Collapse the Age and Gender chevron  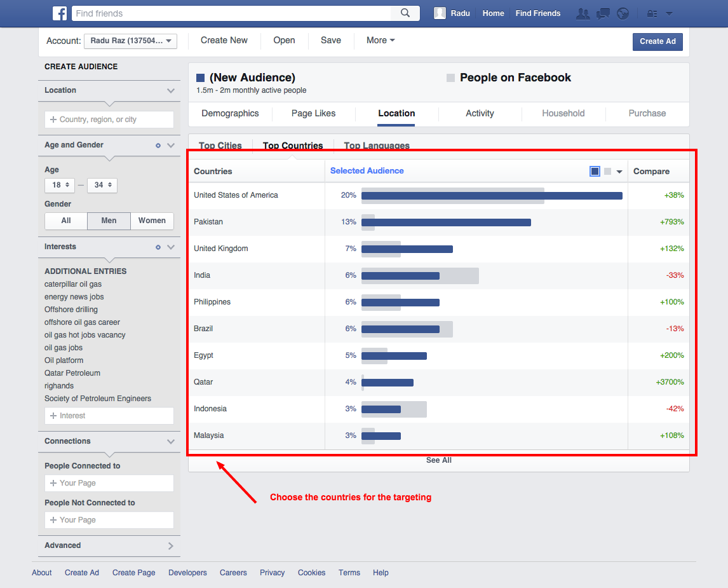171,146
